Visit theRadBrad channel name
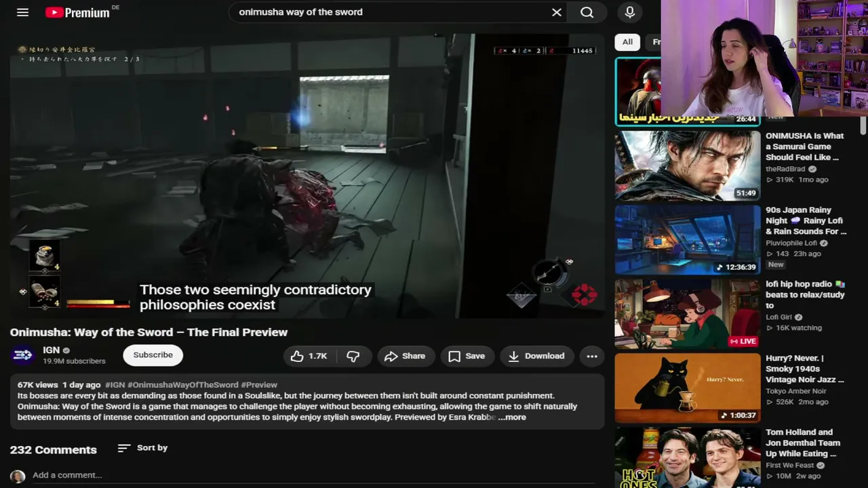This screenshot has height=488, width=868. click(785, 169)
